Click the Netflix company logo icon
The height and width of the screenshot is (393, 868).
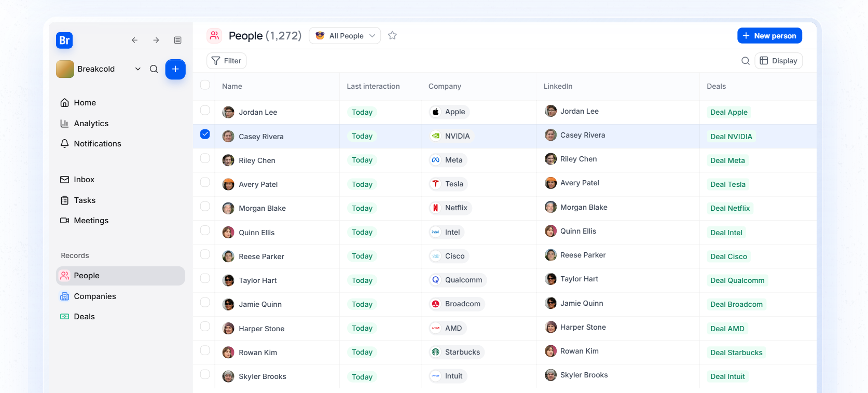tap(436, 208)
